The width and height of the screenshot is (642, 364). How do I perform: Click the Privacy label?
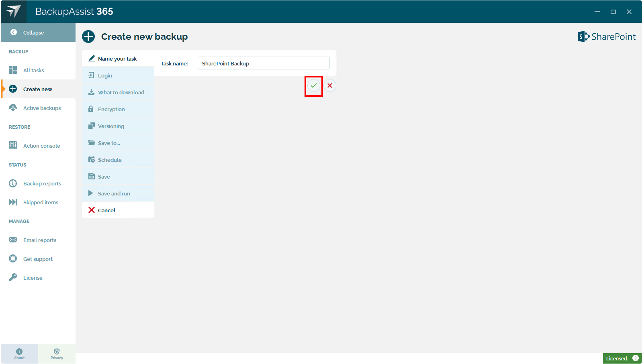click(x=57, y=358)
